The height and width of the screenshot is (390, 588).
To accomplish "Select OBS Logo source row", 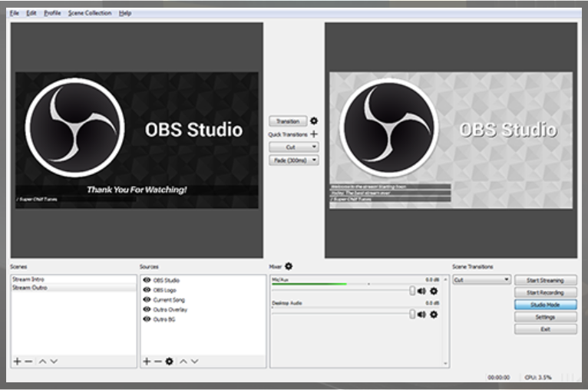I will click(x=203, y=289).
